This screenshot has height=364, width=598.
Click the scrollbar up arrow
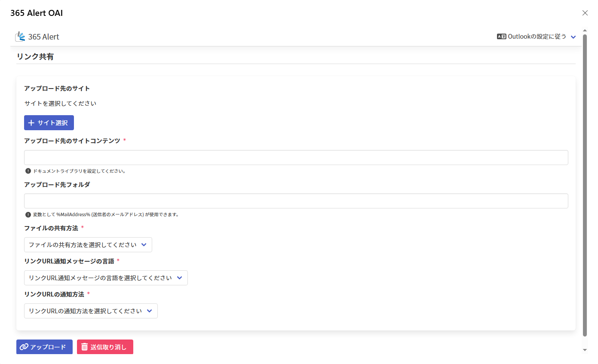585,31
